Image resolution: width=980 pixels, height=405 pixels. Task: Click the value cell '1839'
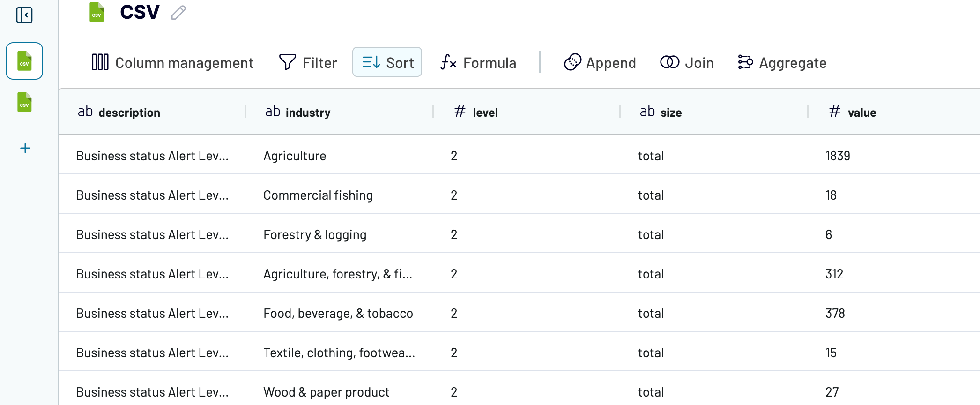coord(838,156)
